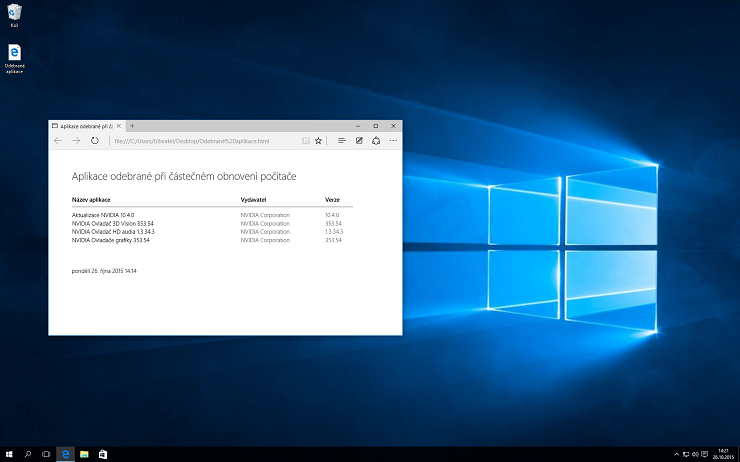The width and height of the screenshot is (740, 462).
Task: Launch File Explorer from the taskbar
Action: (84, 454)
